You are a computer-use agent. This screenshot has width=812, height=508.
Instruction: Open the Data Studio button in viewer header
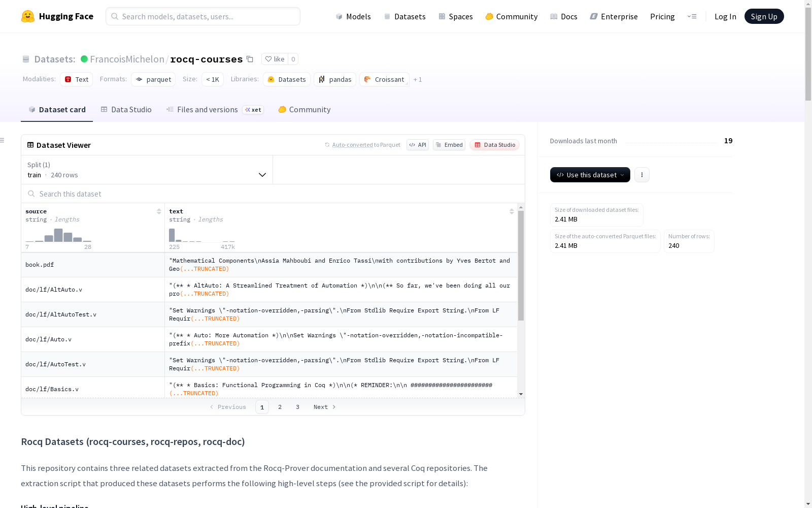coord(494,145)
